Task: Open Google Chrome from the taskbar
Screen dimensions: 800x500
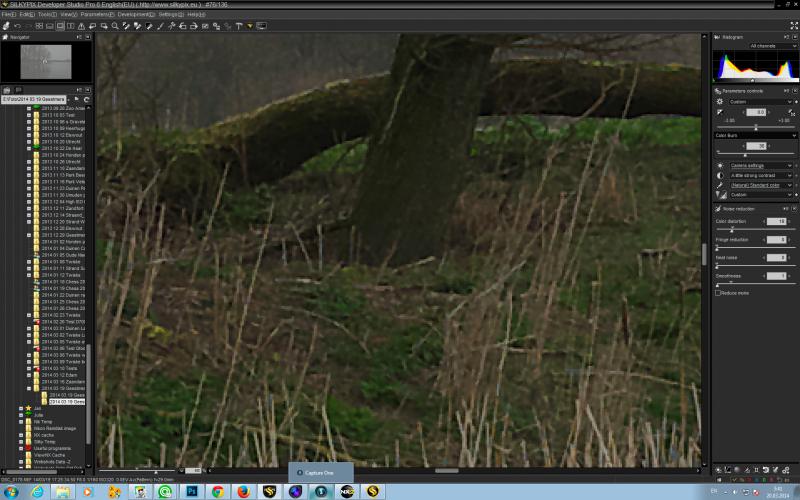Action: point(218,492)
